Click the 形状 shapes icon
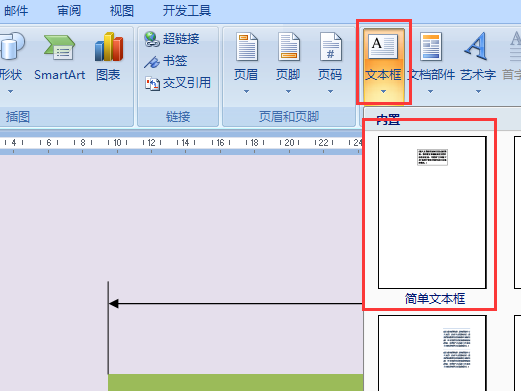The image size is (521, 391). [x=11, y=47]
